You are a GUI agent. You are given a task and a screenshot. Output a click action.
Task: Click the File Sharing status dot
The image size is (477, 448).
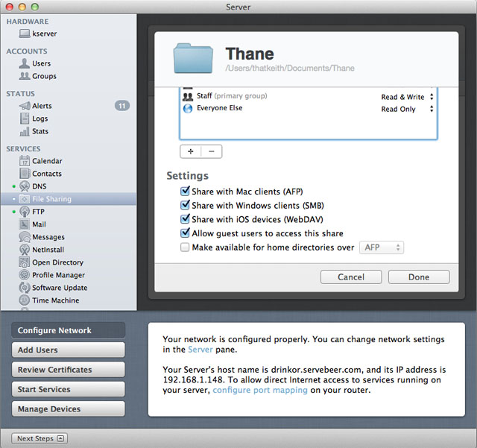coord(13,199)
